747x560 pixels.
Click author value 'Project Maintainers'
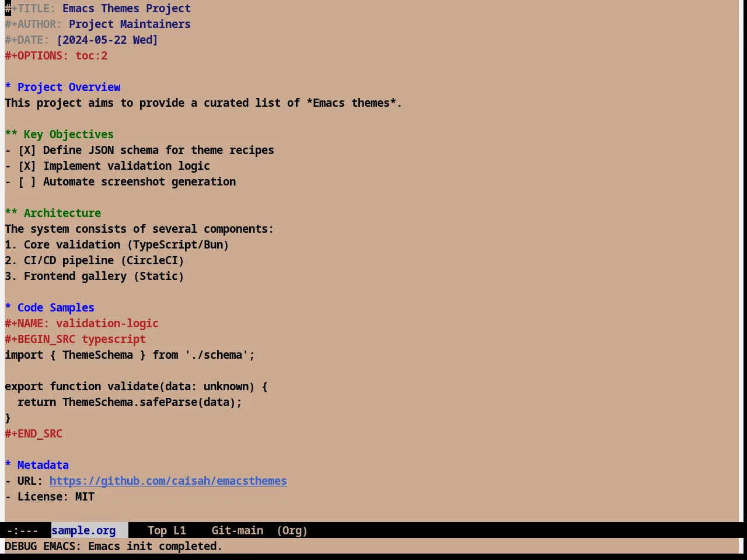coord(130,24)
